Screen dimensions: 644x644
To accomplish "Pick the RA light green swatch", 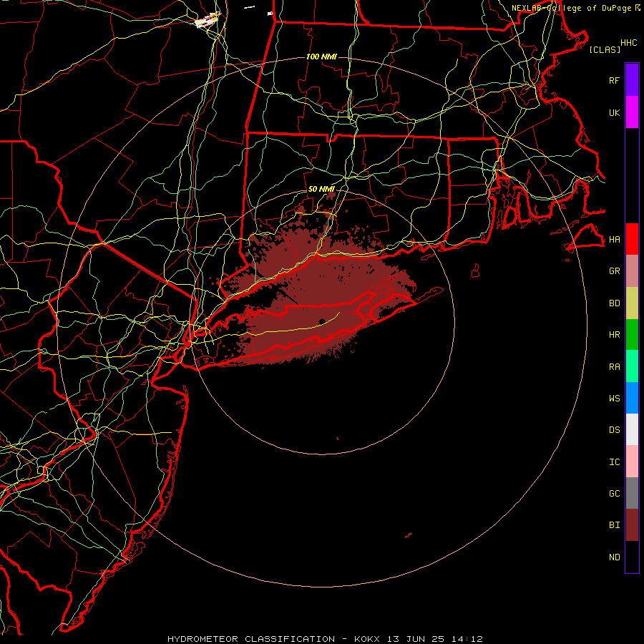I will tap(632, 366).
